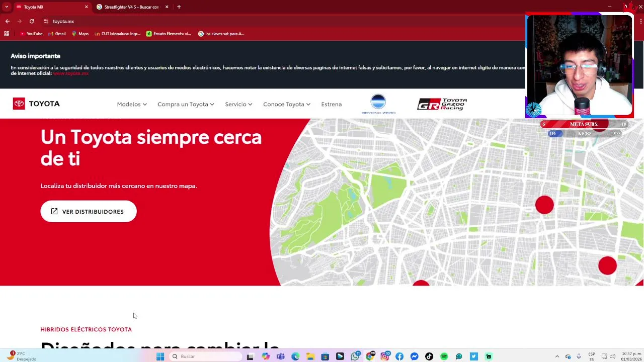This screenshot has width=644, height=362.
Task: Open File Explorer from the taskbar
Action: tap(310, 356)
